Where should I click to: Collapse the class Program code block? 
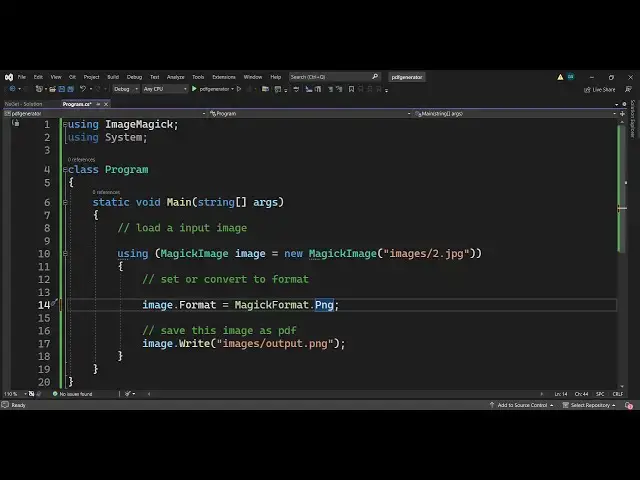tap(65, 169)
